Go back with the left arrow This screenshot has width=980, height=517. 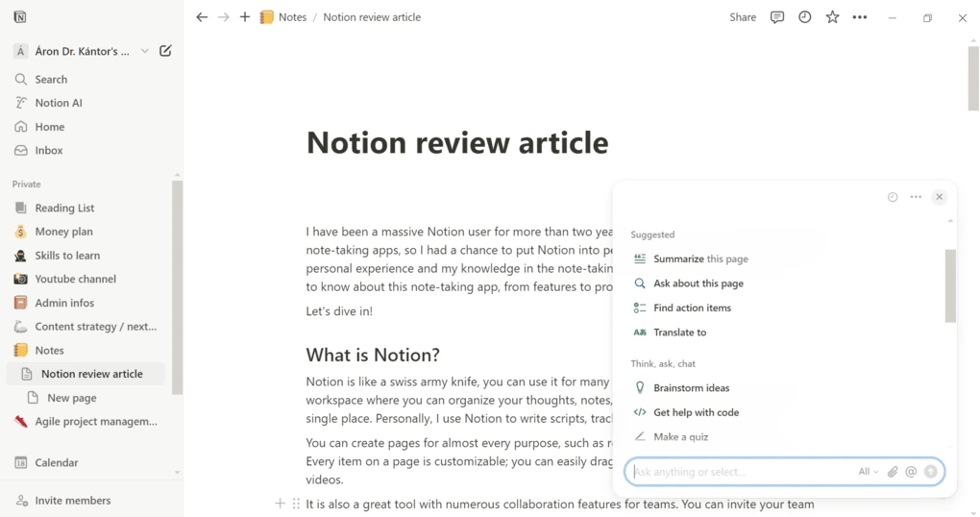201,17
